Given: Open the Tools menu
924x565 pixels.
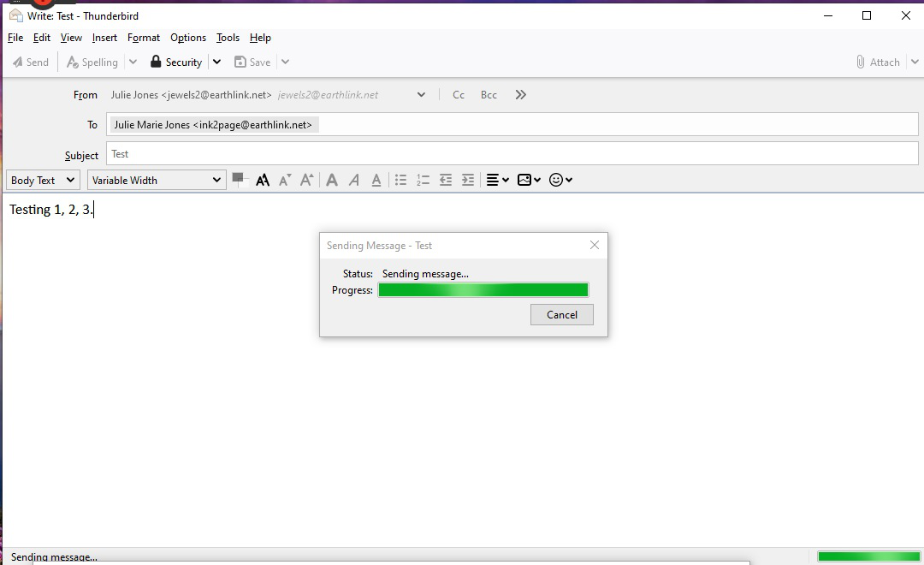Looking at the screenshot, I should 228,38.
